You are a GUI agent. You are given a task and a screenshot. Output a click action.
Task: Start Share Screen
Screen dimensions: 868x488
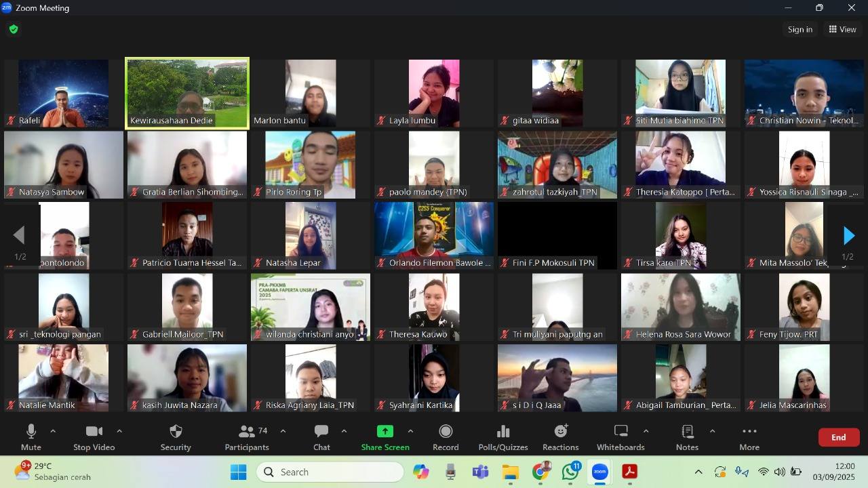[x=385, y=437]
